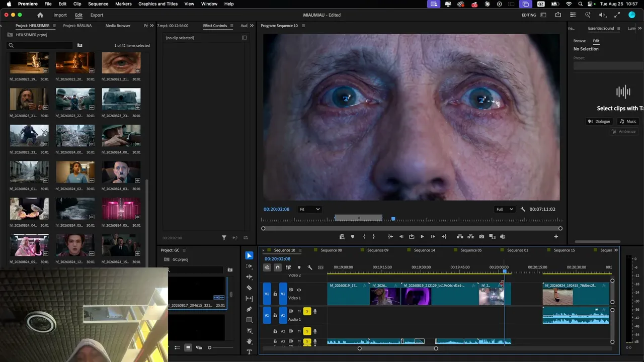
Task: Open Program Sequence 10 panel menu
Action: point(303,26)
